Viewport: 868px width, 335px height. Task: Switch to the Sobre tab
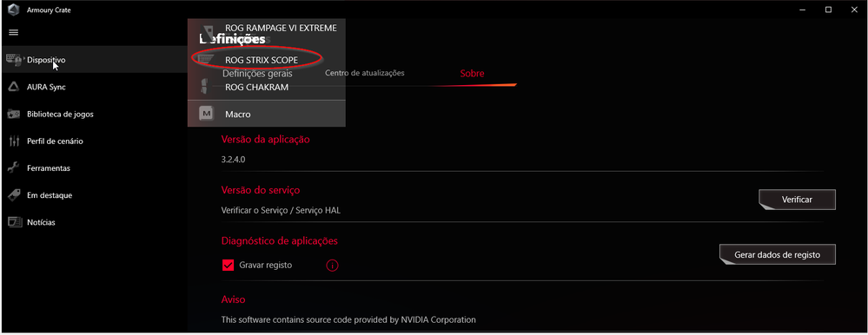(x=472, y=74)
